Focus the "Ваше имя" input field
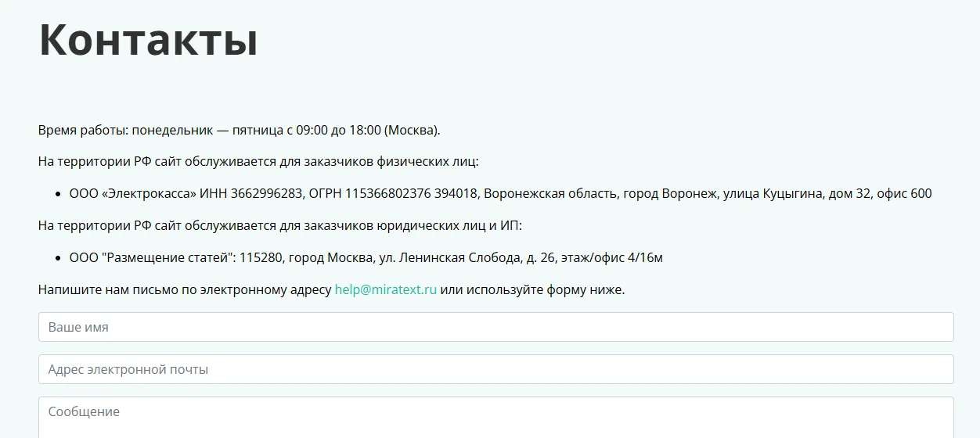Screen dimensions: 980x438 click(x=495, y=327)
